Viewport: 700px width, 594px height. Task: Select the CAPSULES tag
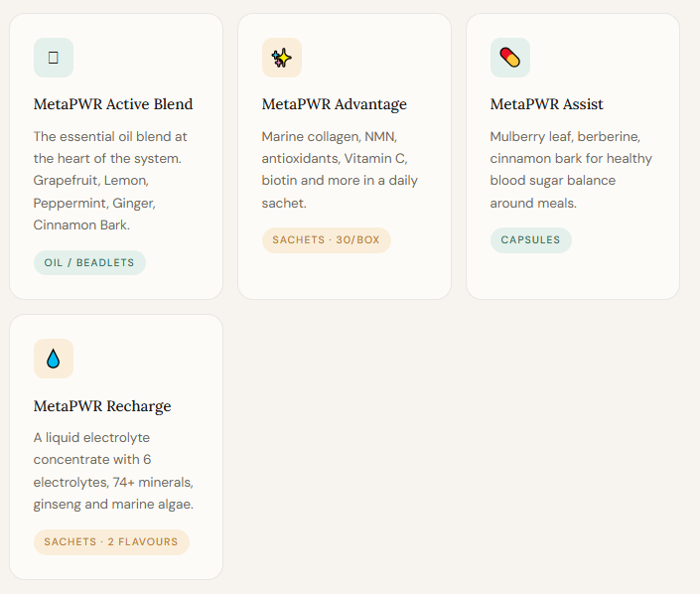coord(531,240)
